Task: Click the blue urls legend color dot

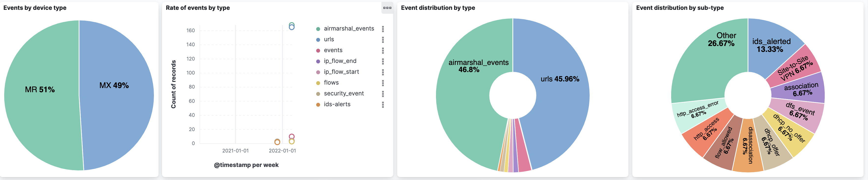Action: click(318, 40)
